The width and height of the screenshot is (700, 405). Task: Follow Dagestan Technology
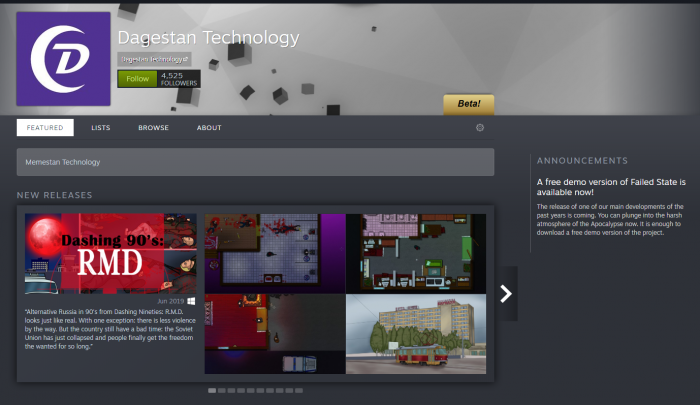[137, 79]
